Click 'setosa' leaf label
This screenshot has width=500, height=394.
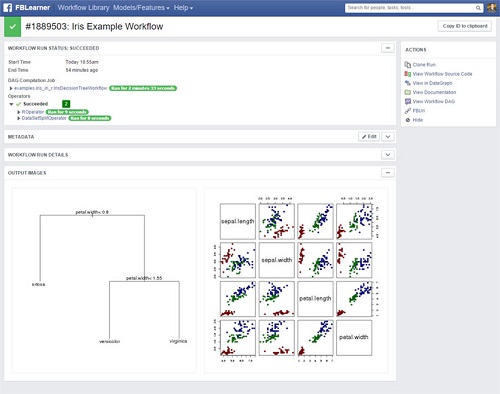point(38,284)
